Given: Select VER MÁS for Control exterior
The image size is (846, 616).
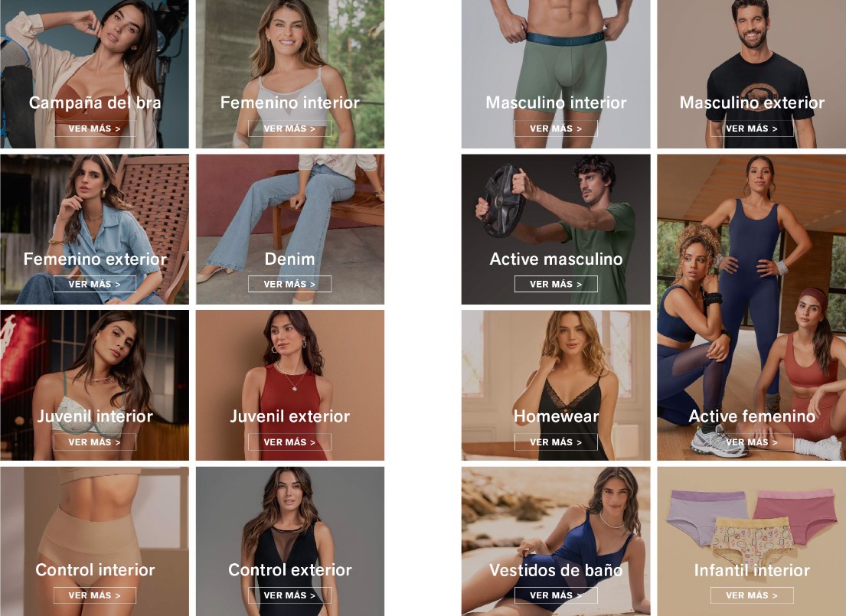Looking at the screenshot, I should 289,595.
